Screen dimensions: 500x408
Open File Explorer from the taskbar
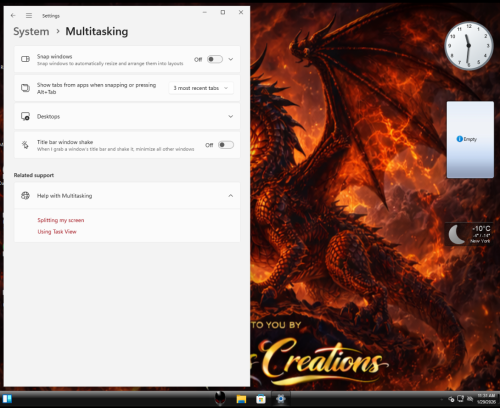[241, 399]
